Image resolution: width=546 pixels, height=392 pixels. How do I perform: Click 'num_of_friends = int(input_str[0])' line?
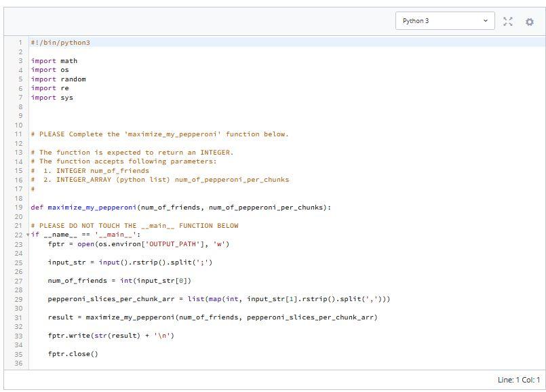pyautogui.click(x=119, y=281)
